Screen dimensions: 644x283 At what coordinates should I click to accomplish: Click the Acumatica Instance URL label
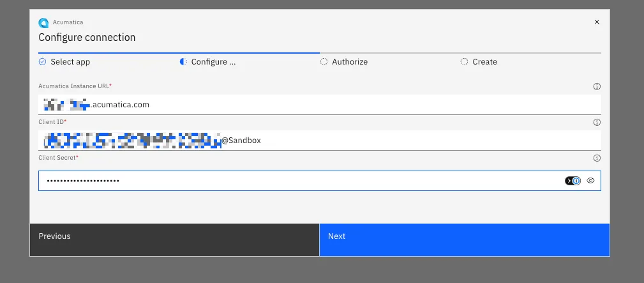coord(75,86)
